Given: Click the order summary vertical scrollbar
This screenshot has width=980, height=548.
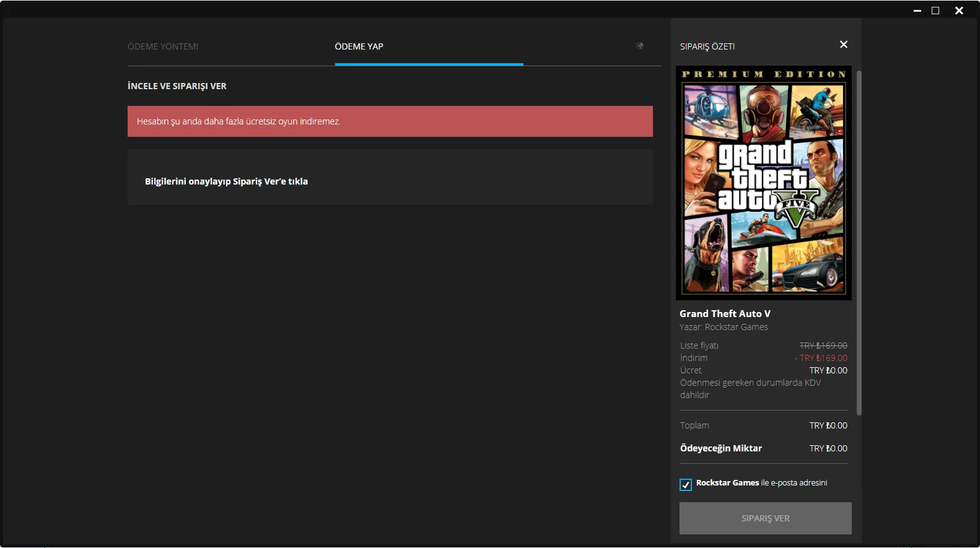Looking at the screenshot, I should tap(859, 243).
